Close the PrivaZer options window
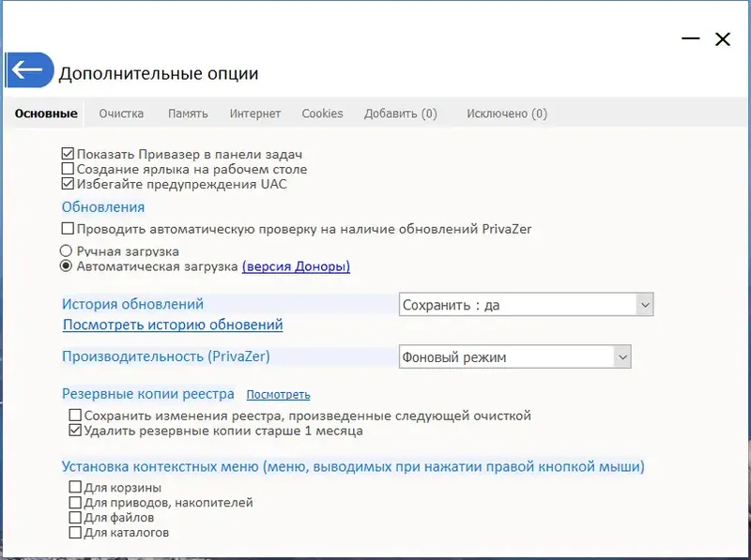 pyautogui.click(x=722, y=38)
